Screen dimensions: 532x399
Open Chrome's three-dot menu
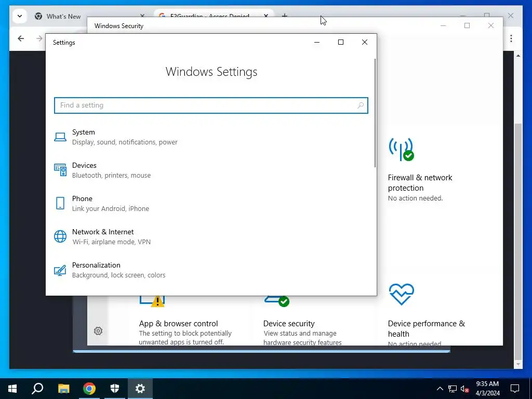[511, 38]
